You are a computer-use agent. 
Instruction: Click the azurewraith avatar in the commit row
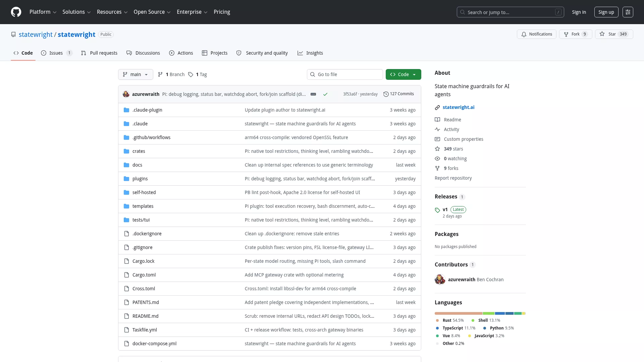pyautogui.click(x=126, y=94)
